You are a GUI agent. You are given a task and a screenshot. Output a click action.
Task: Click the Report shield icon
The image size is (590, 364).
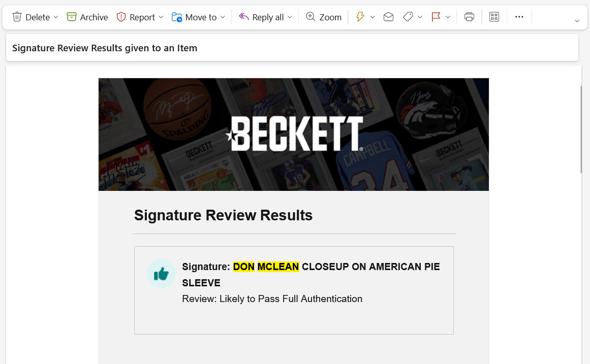tap(121, 17)
